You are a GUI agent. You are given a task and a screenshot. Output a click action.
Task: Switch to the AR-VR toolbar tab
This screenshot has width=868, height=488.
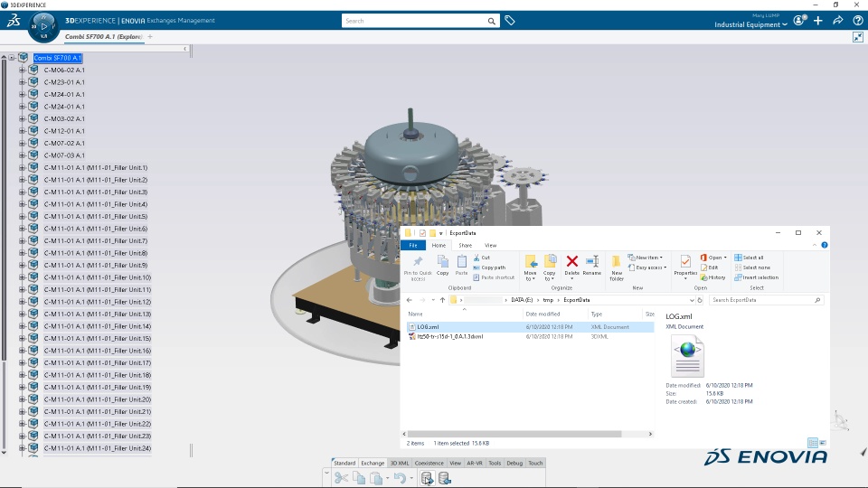(475, 463)
